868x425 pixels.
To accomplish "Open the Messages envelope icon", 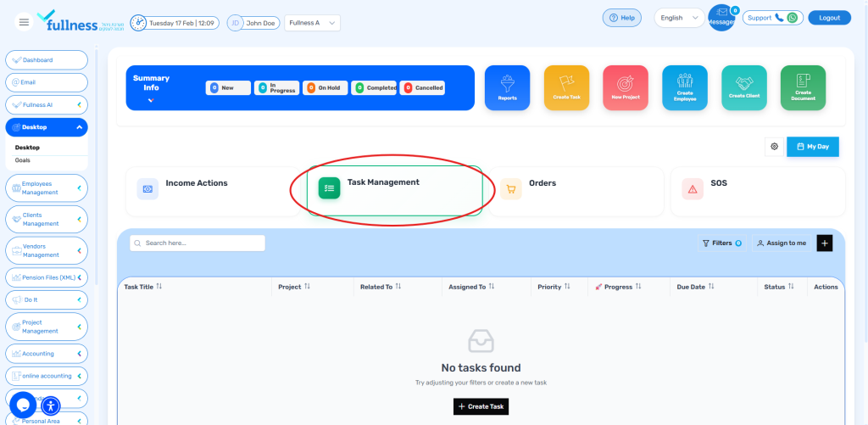I will coord(721,19).
